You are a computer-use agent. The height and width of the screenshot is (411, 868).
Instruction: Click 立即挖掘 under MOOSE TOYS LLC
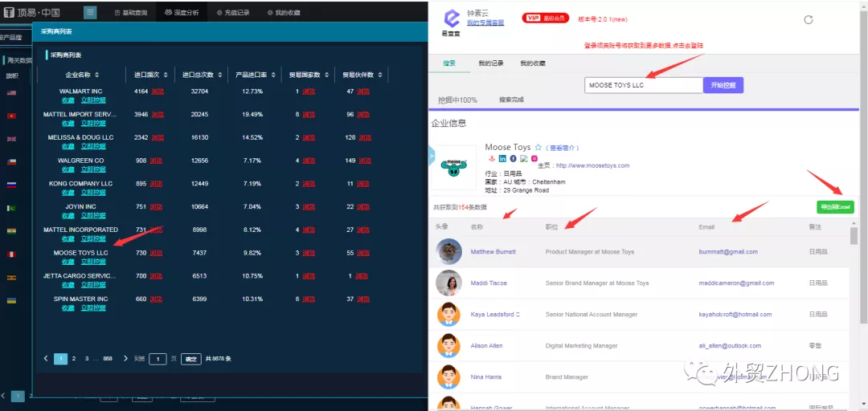[x=93, y=262]
